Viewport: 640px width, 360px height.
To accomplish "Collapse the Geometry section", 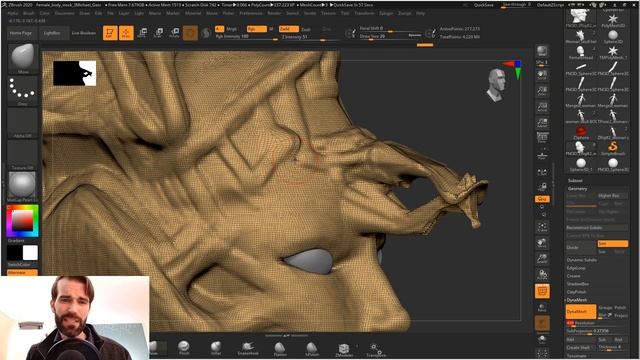I will coord(578,189).
